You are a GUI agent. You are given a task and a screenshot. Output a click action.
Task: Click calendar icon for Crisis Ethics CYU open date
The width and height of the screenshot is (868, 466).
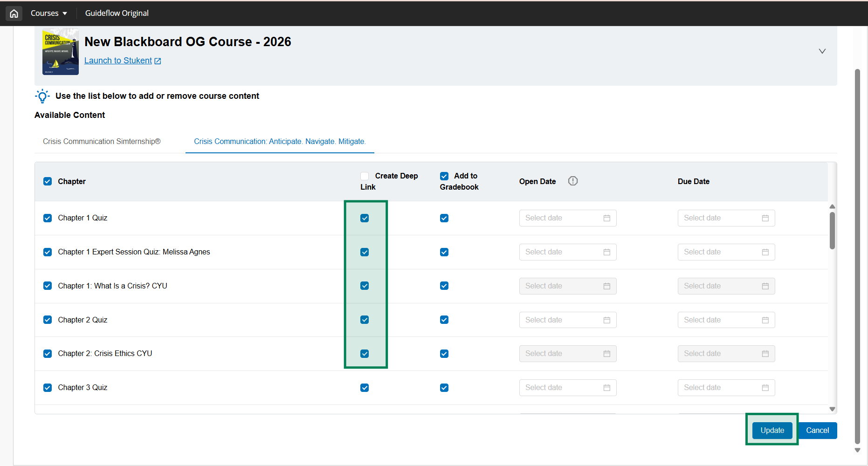(606, 354)
